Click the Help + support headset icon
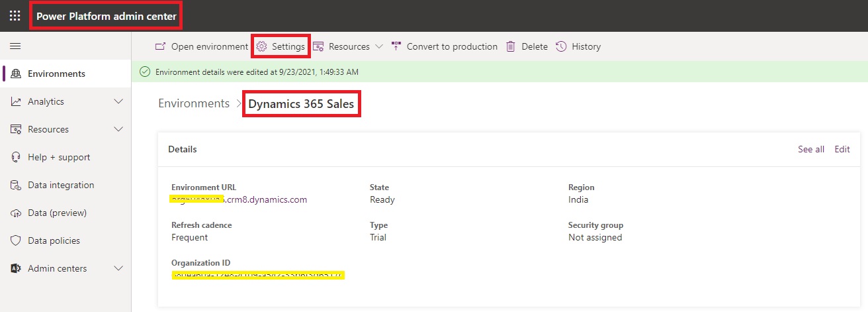Viewport: 868px width, 312px height. click(16, 157)
